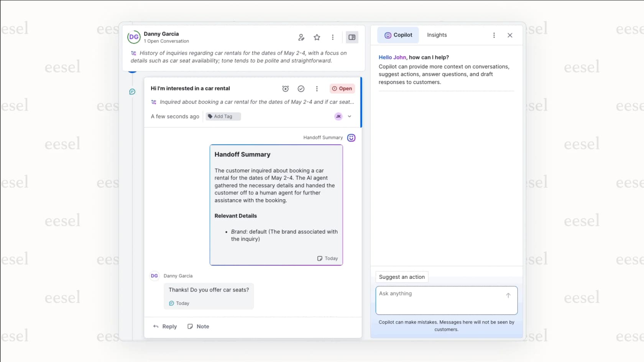Reply to Danny Garcia's message
Image resolution: width=644 pixels, height=362 pixels.
[x=165, y=326]
